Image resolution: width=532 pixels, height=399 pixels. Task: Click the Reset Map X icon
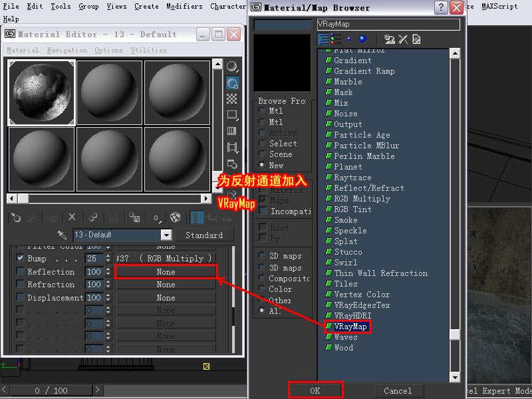pyautogui.click(x=72, y=217)
